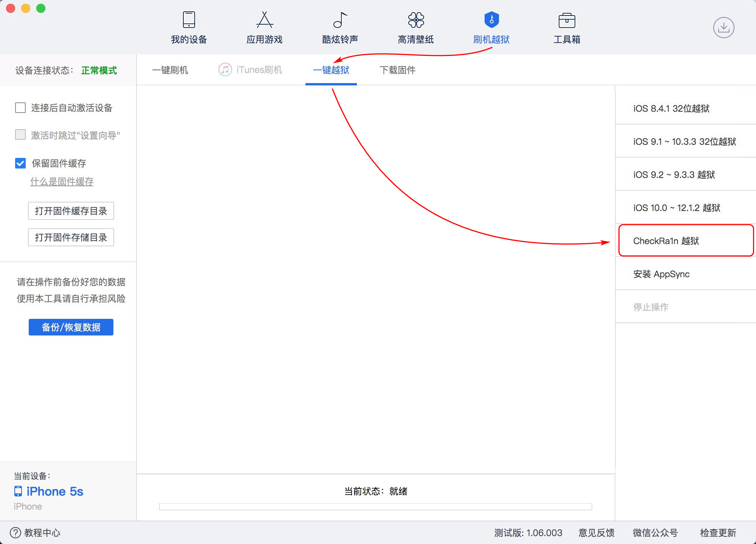This screenshot has width=756, height=544.
Task: Open the downloads circle icon
Action: [x=723, y=28]
